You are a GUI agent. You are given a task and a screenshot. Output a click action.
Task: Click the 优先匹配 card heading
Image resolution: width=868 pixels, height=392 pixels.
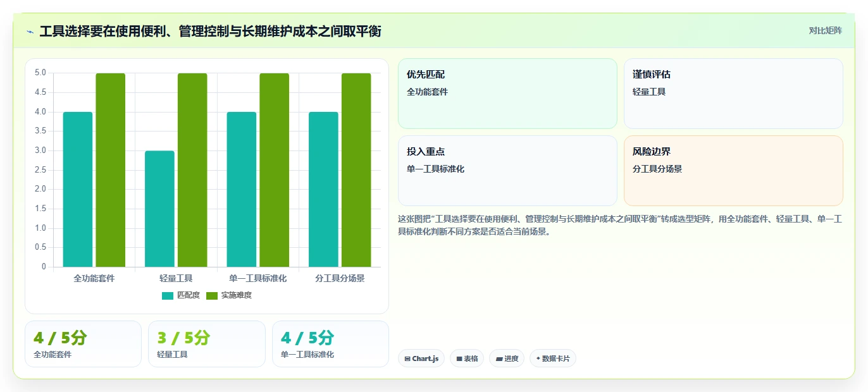426,75
